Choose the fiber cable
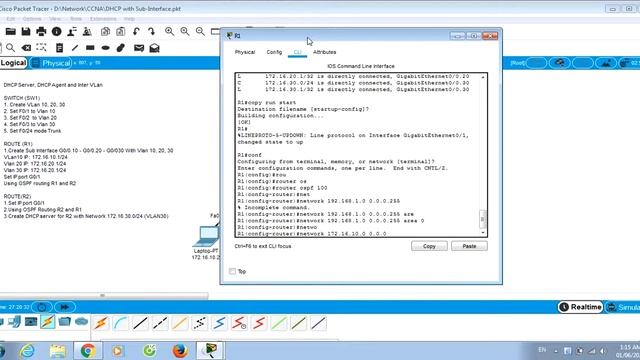Screen dimensions: 640x360 [x=180, y=323]
